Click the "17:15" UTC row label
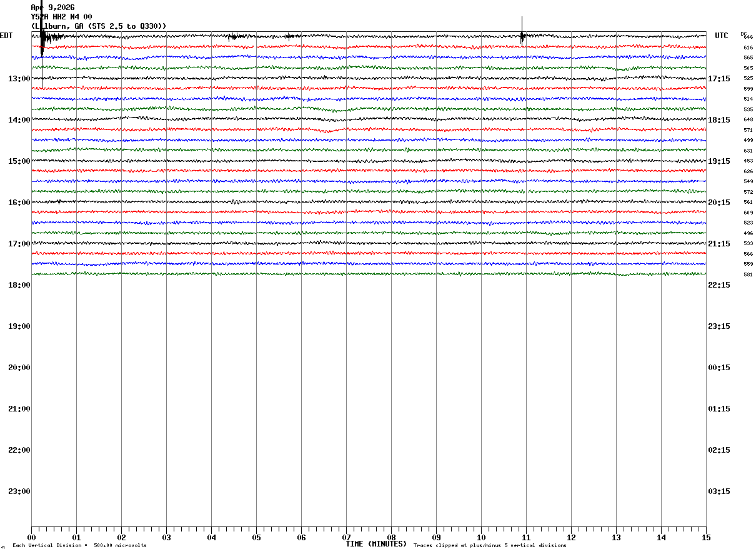Viewport: 756px width, 554px height. [x=719, y=79]
